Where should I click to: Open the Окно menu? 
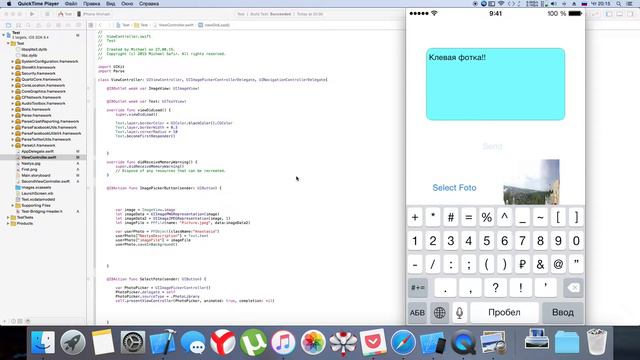[127, 4]
